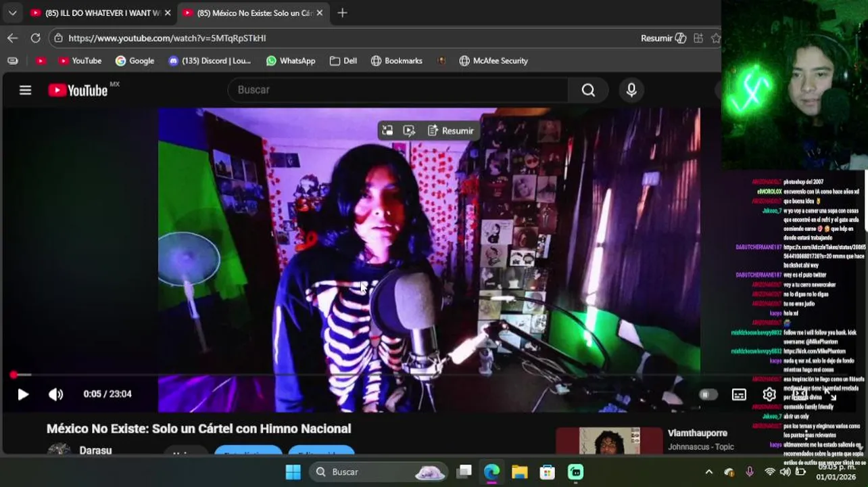Viewport: 868px width, 487px height.
Task: Switch to Microsoft Edge on the taskbar
Action: (491, 471)
